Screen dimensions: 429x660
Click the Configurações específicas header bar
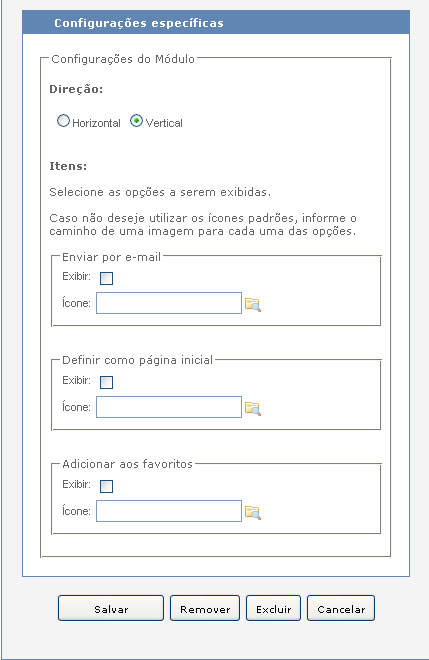coord(216,22)
